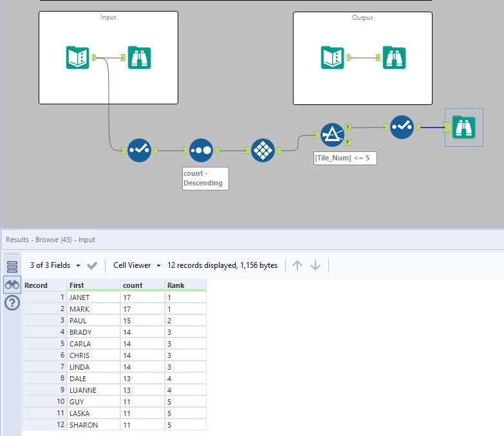Open the metadata view icon in Results panel
The width and height of the screenshot is (504, 436).
tap(12, 267)
